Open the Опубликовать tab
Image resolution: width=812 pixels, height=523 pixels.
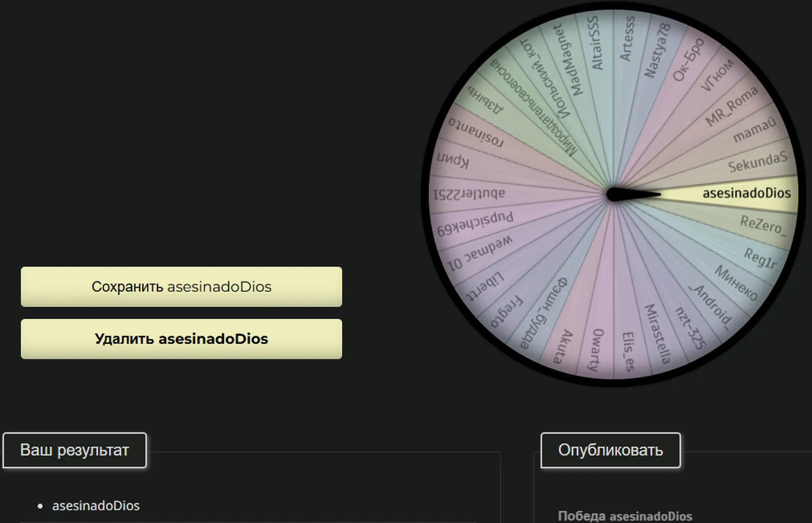[x=611, y=450]
